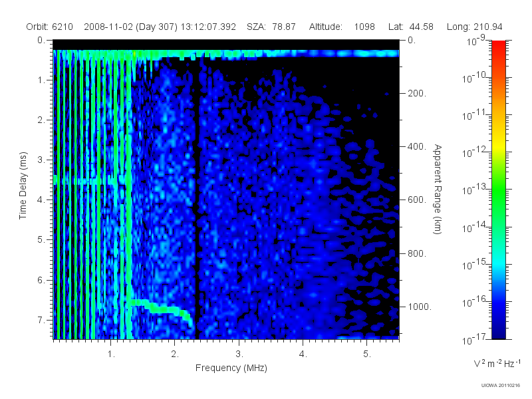532x399 pixels.
Task: Click the black vertical gap near 2.3 MHz
Action: 197,203
